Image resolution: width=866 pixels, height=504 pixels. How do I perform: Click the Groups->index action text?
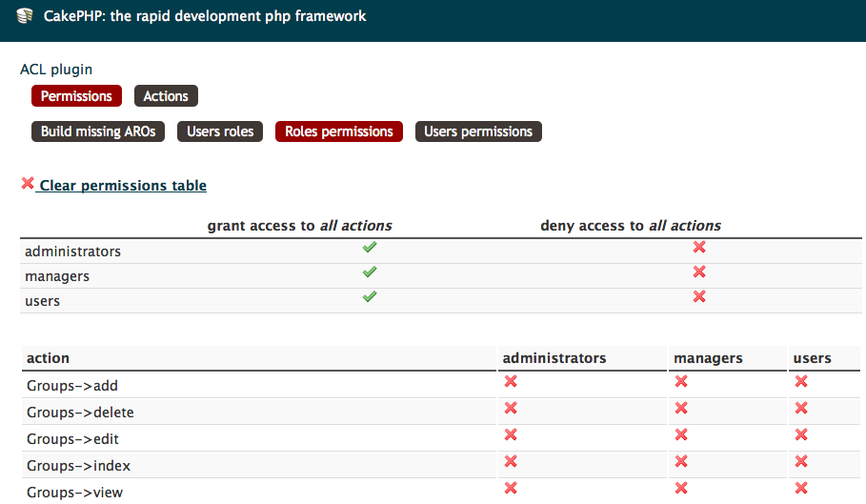pyautogui.click(x=78, y=465)
